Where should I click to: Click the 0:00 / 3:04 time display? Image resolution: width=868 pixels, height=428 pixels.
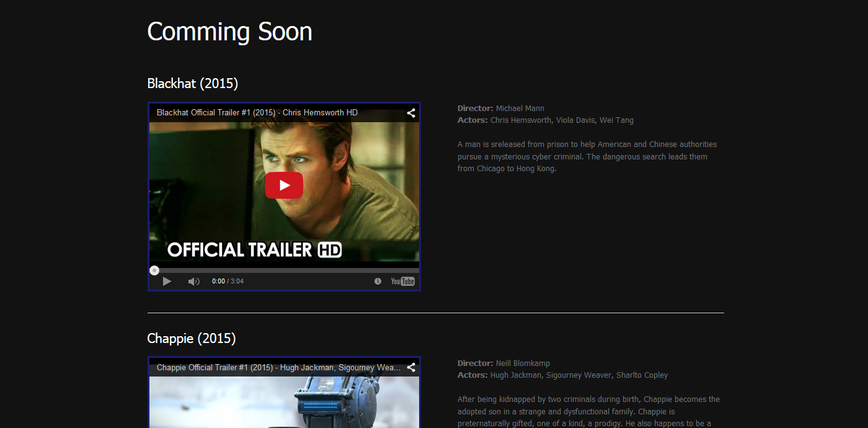pos(228,282)
